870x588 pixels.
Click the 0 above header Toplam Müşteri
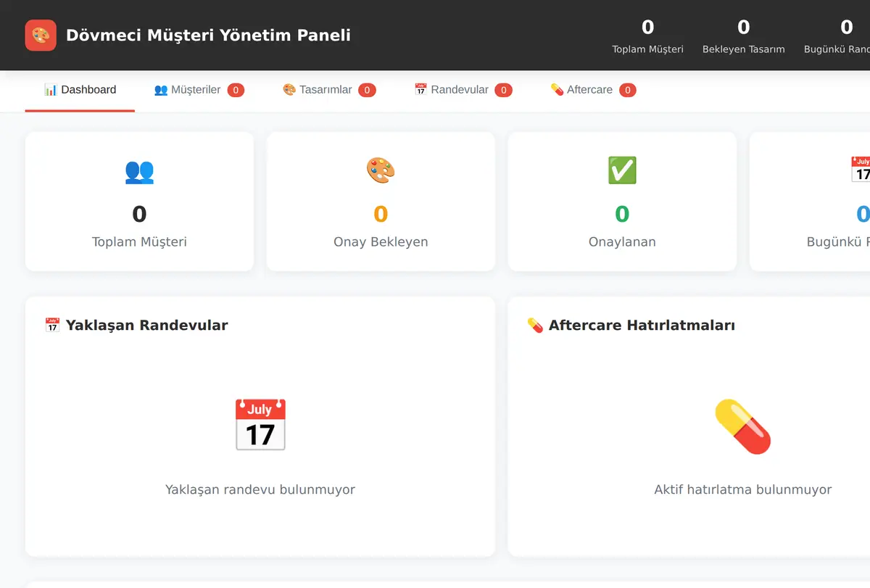pyautogui.click(x=648, y=28)
